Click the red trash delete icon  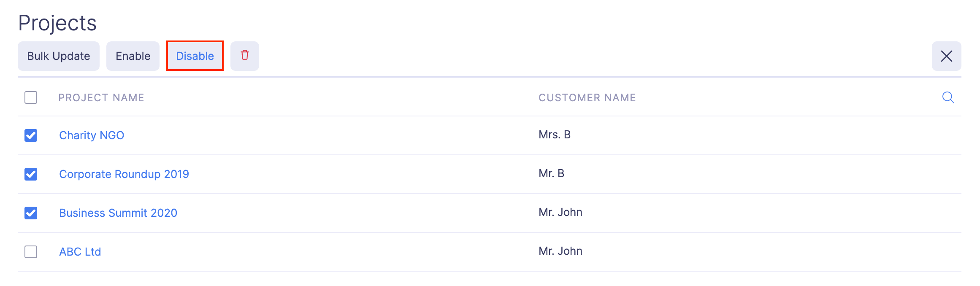click(x=244, y=56)
